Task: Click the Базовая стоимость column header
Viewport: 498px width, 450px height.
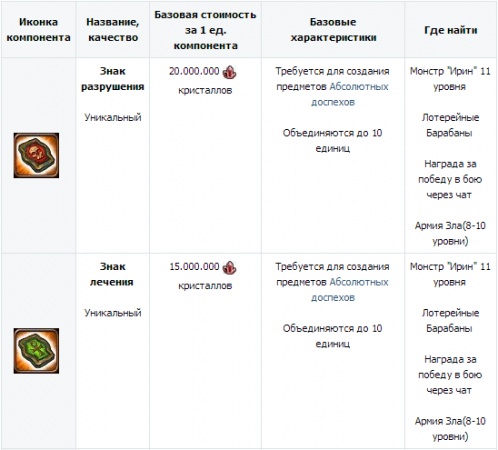Action: coord(205,30)
